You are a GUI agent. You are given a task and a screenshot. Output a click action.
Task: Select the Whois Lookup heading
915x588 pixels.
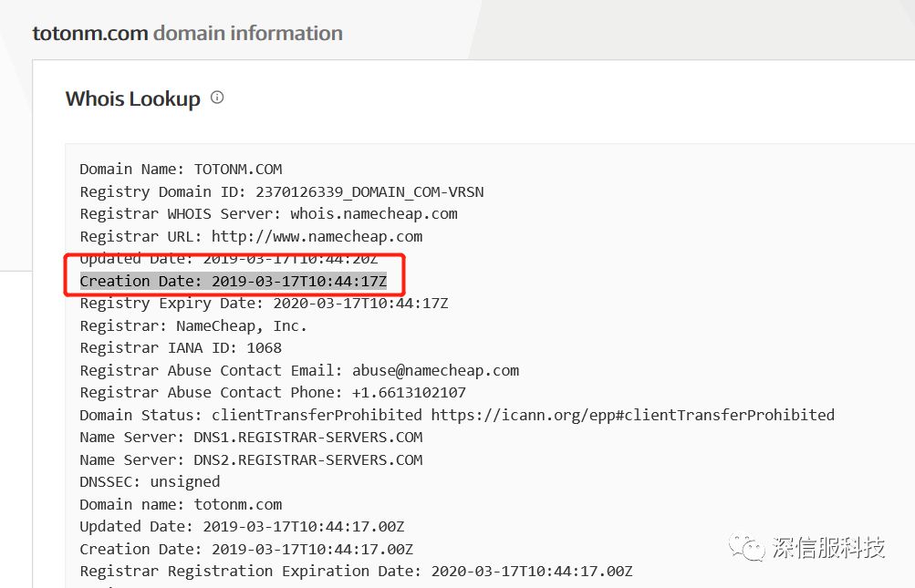tap(133, 98)
